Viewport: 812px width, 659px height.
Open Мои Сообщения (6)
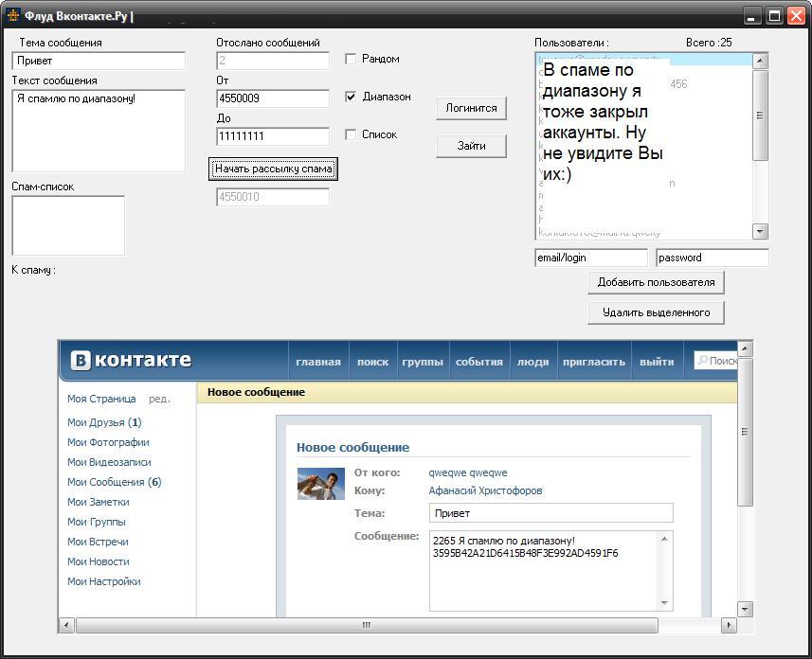pos(115,483)
